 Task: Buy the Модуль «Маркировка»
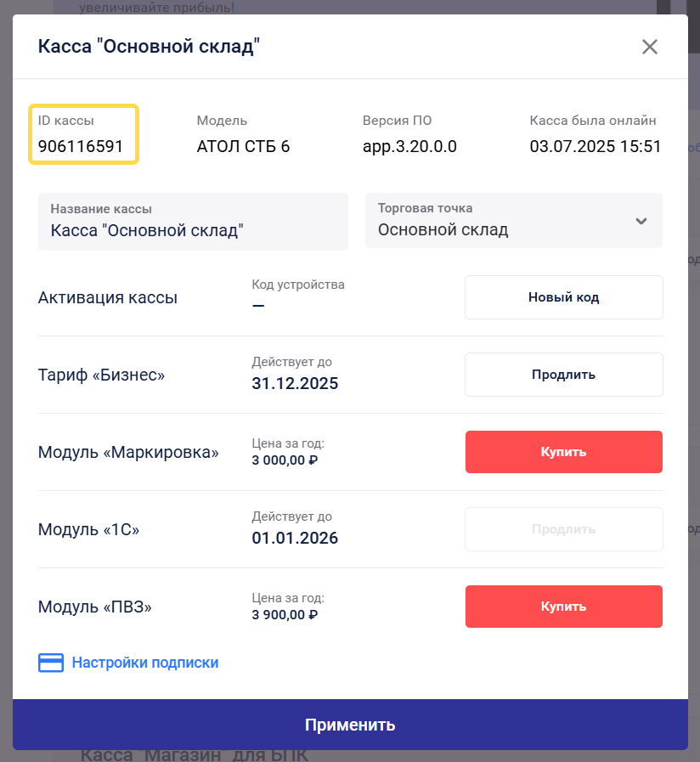[563, 452]
